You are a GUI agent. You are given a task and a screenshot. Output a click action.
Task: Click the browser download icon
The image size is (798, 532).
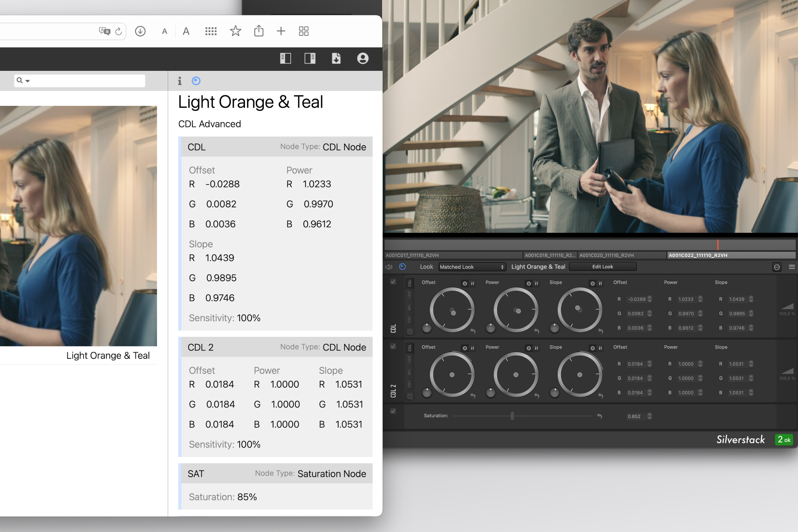pos(140,31)
